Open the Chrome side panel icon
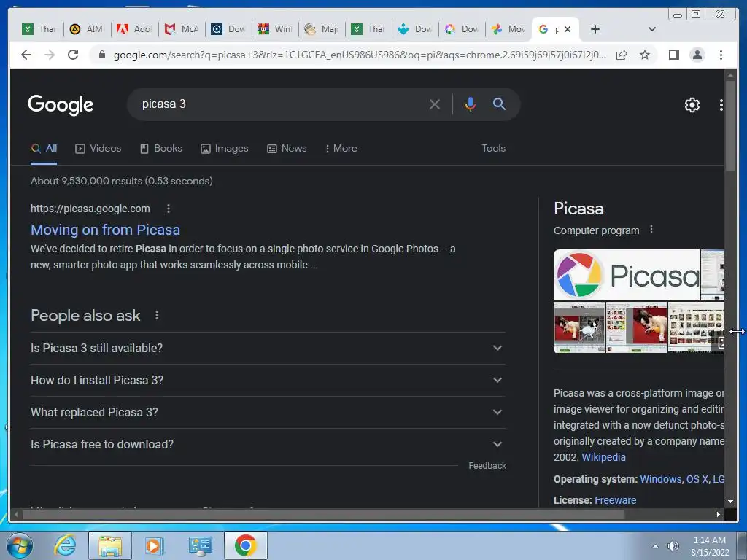This screenshot has height=560, width=747. coord(673,55)
